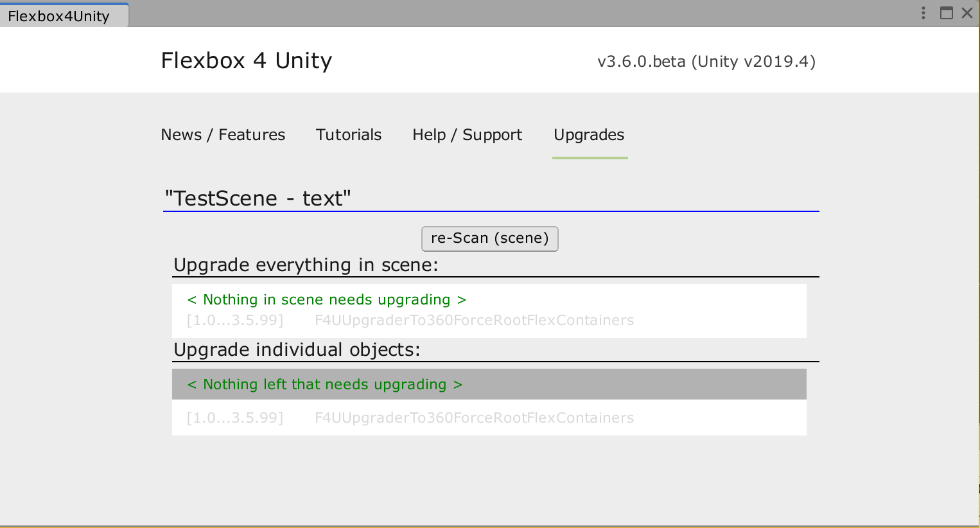The image size is (980, 528).
Task: Select the "Nothing left that needs upgrading" row
Action: [x=489, y=384]
